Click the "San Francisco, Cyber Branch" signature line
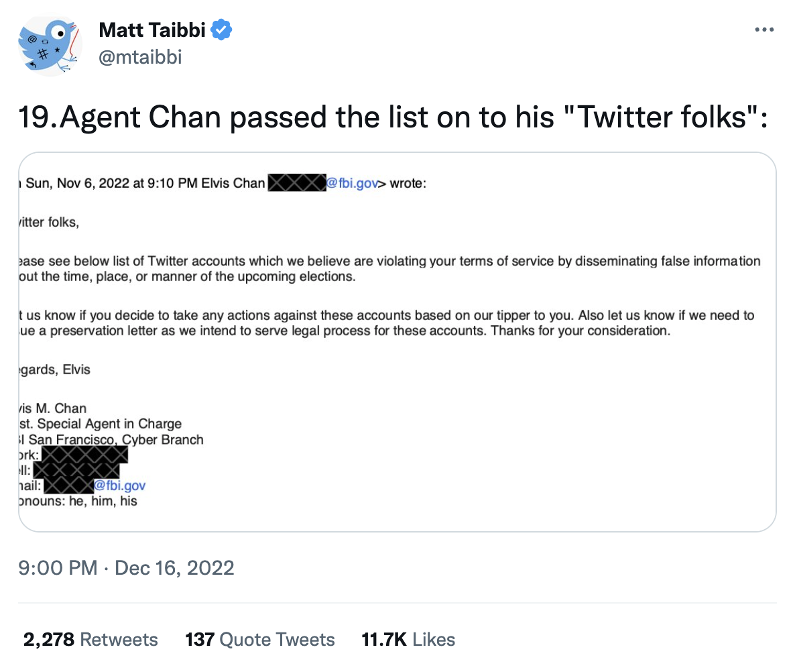This screenshot has width=795, height=672. [114, 440]
